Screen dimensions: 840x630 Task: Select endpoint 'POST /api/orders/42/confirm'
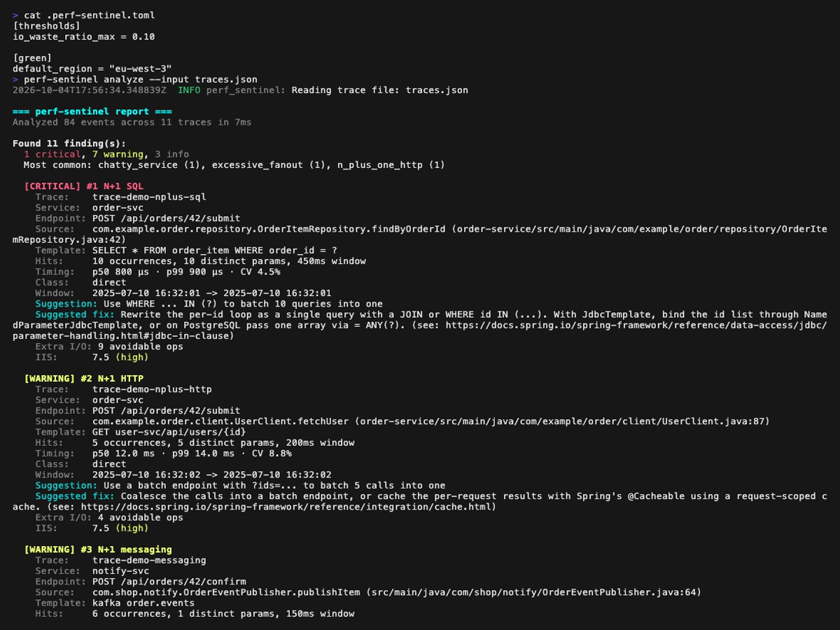pos(169,582)
